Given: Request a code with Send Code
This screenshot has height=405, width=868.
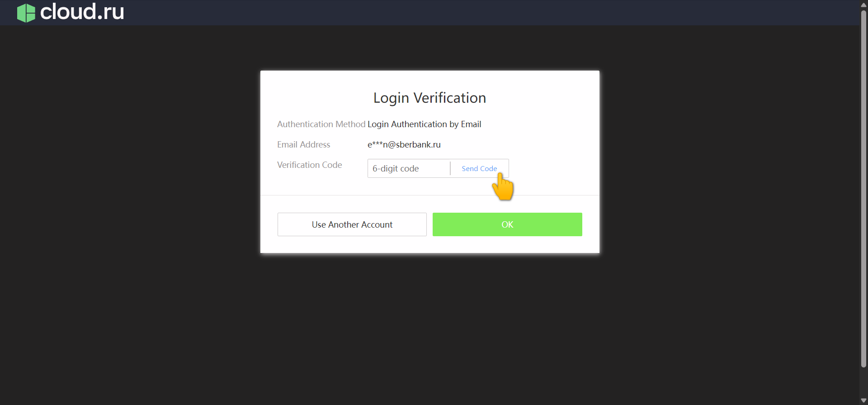Looking at the screenshot, I should coord(479,168).
